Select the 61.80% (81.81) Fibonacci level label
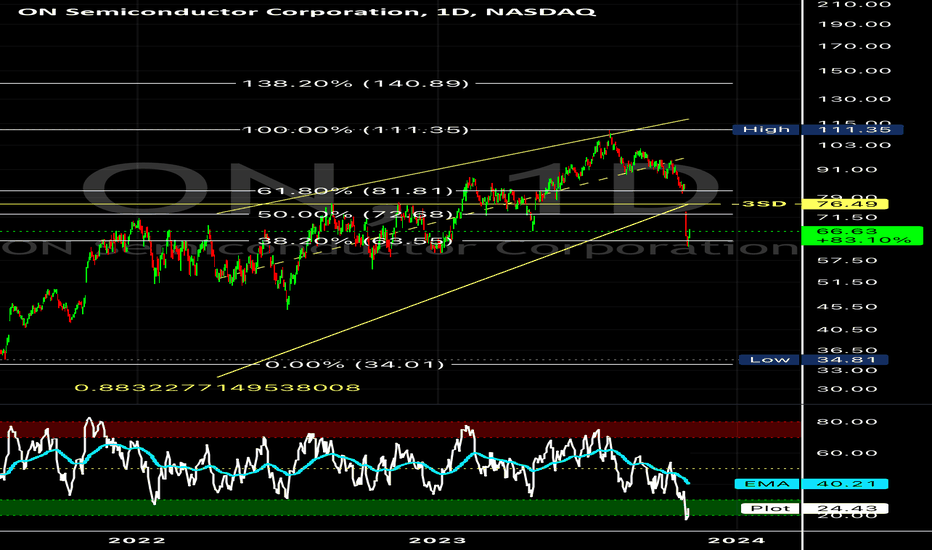The height and width of the screenshot is (550, 932). [355, 191]
